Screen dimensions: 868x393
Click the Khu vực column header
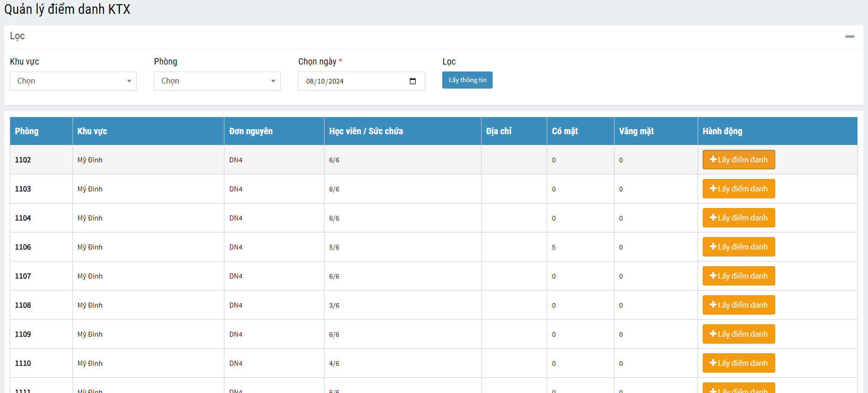[x=92, y=131]
